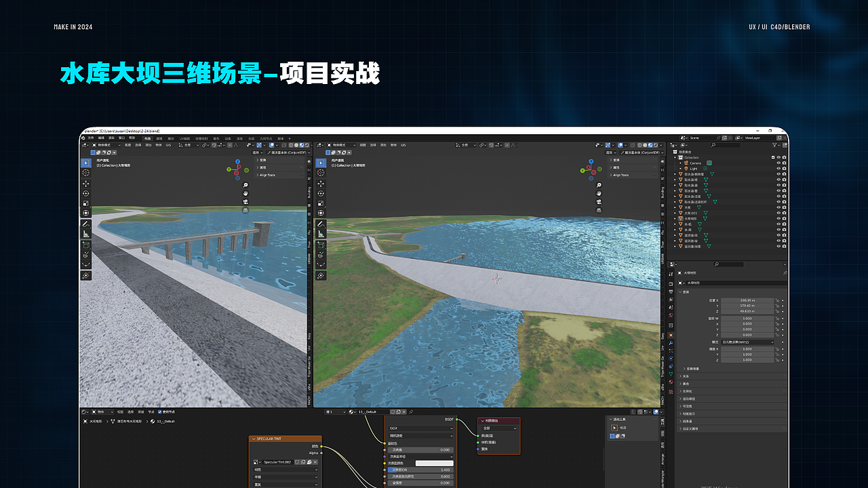
Task: Open outliner filter funnel icon
Action: 774,145
